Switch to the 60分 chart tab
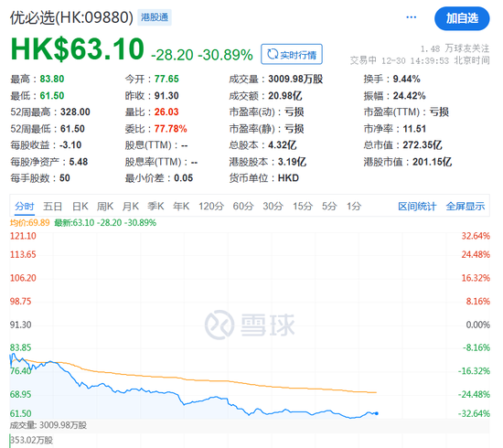This screenshot has height=448, width=503. (243, 207)
